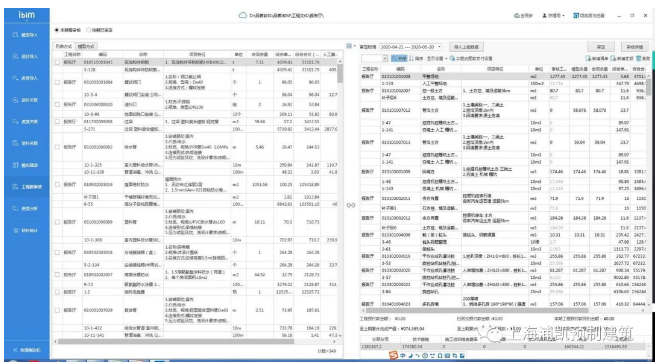Click the trash delete icon in right toolbar
The image size is (660, 364).
click(x=638, y=58)
